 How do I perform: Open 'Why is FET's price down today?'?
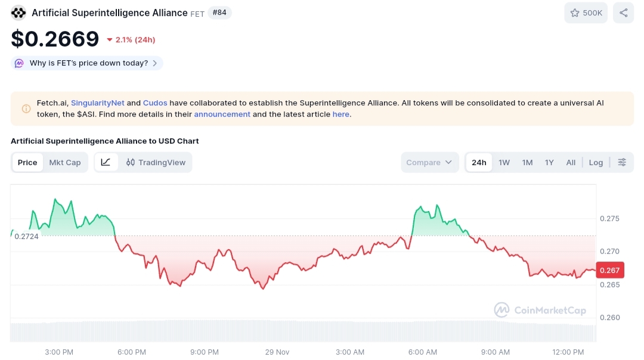tap(87, 63)
